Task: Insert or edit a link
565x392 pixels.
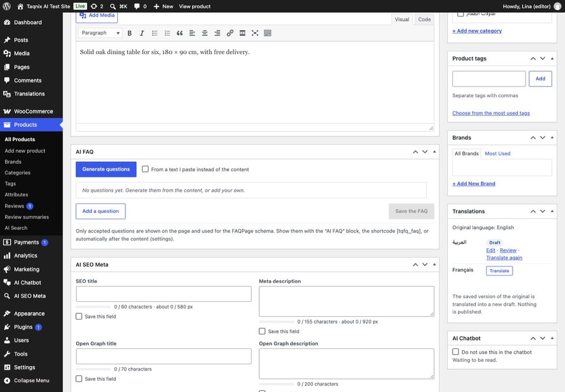Action: pyautogui.click(x=230, y=33)
